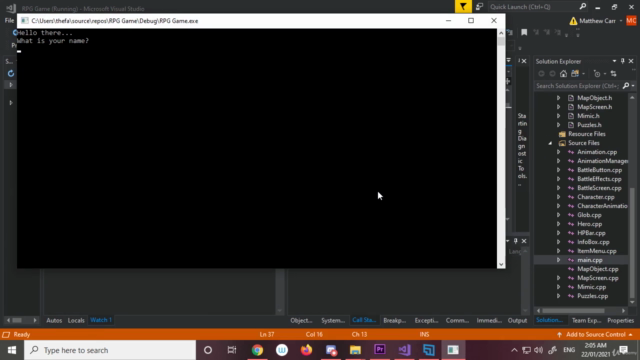The image size is (640, 360).
Task: Expand the MapObject.h node
Action: 558,98
